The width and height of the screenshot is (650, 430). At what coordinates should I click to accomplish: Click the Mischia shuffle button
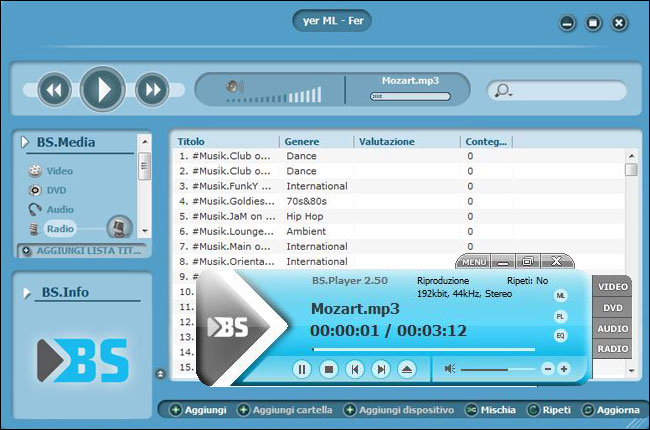coord(491,410)
